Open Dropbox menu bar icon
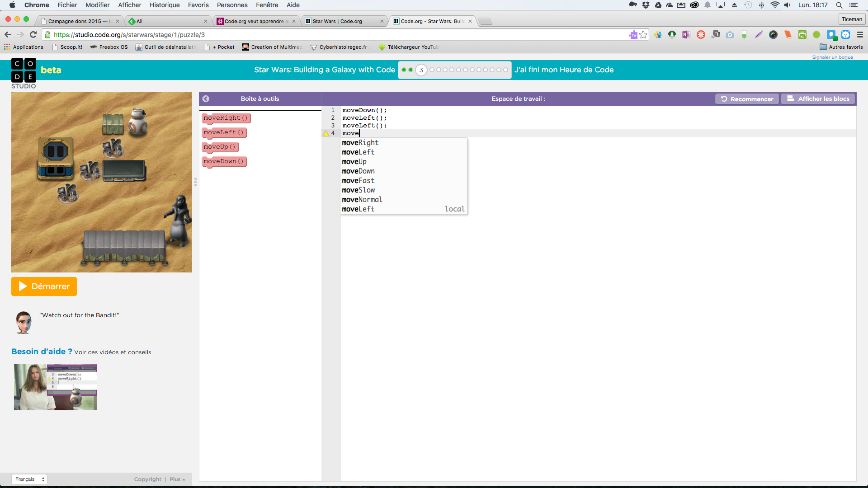The width and height of the screenshot is (868, 488). [646, 5]
